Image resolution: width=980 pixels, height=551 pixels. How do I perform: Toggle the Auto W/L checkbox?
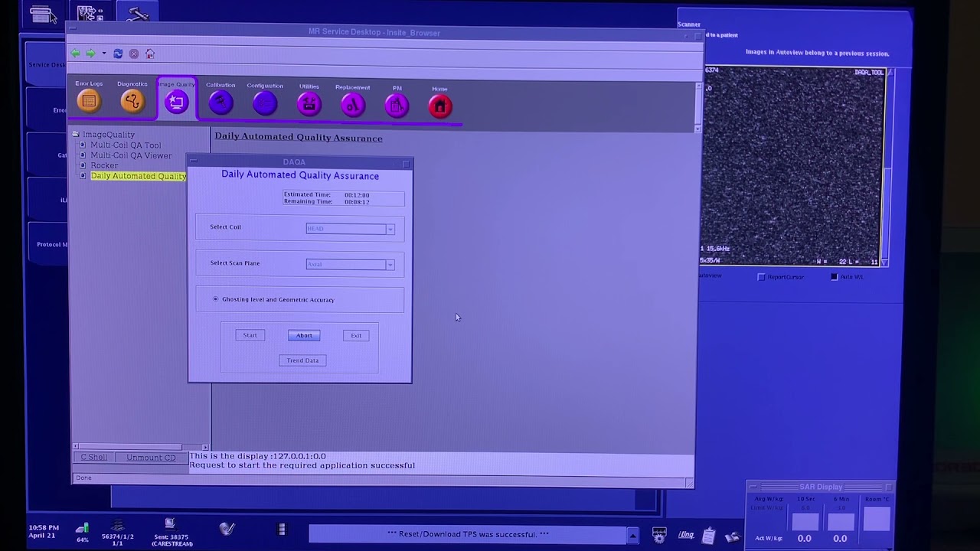pos(834,277)
